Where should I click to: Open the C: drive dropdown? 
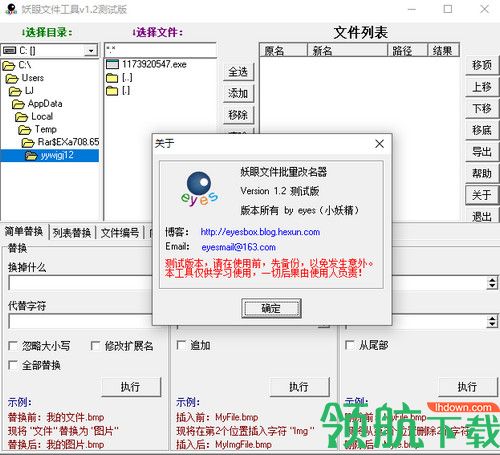(x=91, y=51)
